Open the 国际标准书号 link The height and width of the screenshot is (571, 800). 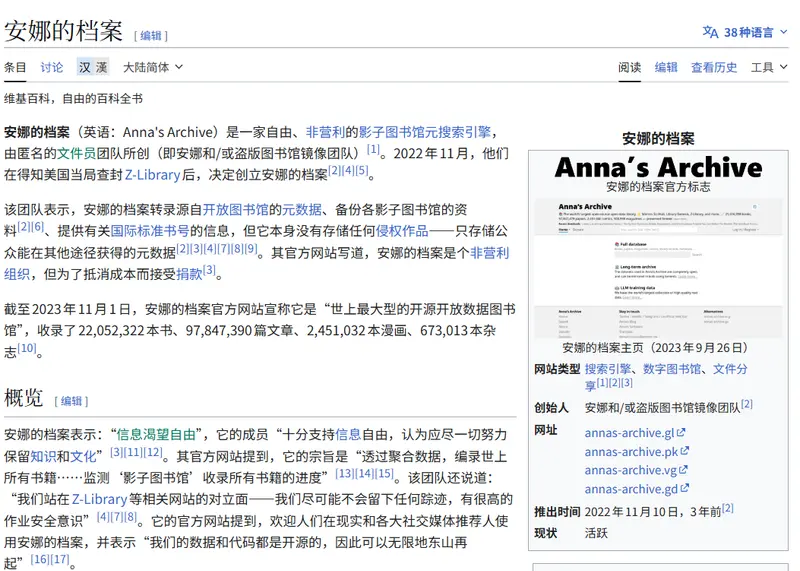coord(150,231)
